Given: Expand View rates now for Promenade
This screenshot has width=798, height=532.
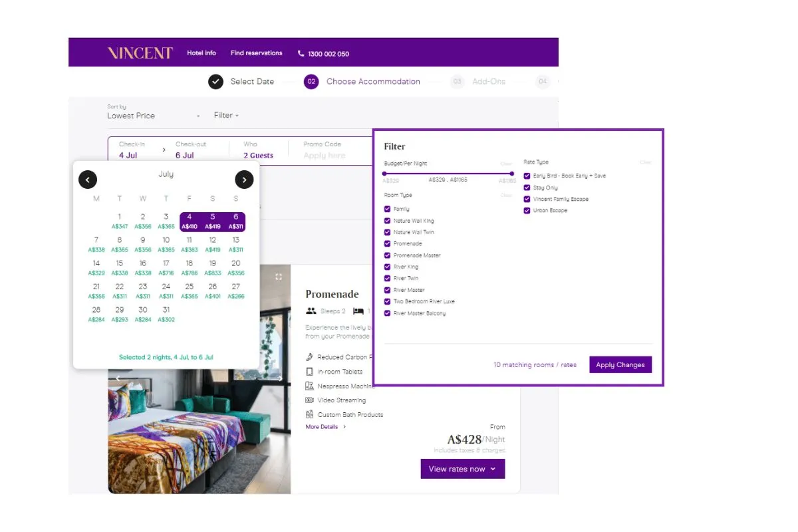Looking at the screenshot, I should click(463, 469).
